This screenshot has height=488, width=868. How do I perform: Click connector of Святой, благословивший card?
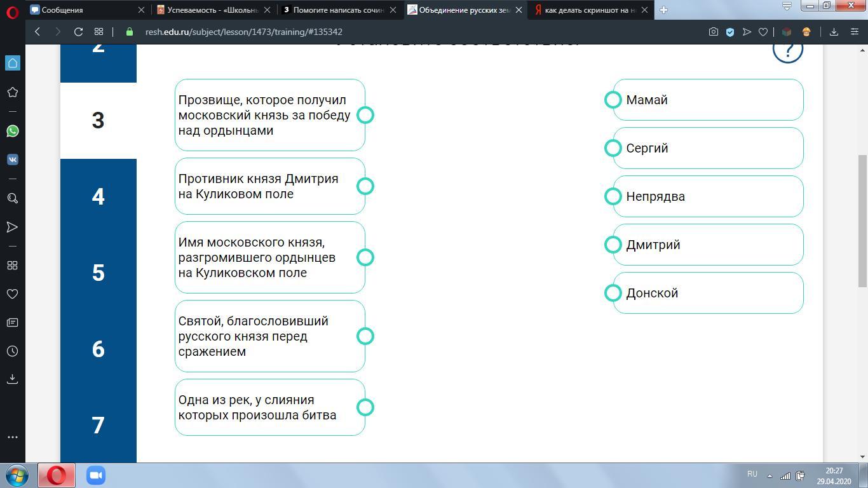[x=365, y=336]
